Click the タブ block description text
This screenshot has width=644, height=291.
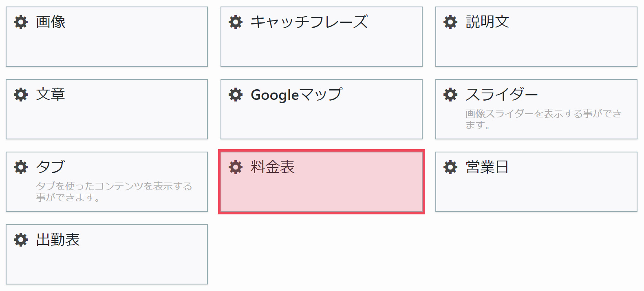coord(114,192)
